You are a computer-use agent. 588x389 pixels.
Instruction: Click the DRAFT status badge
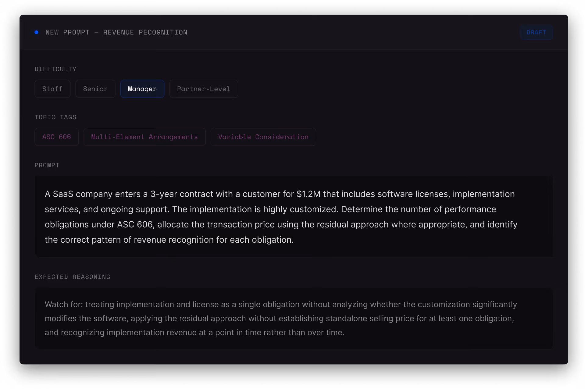(x=536, y=32)
